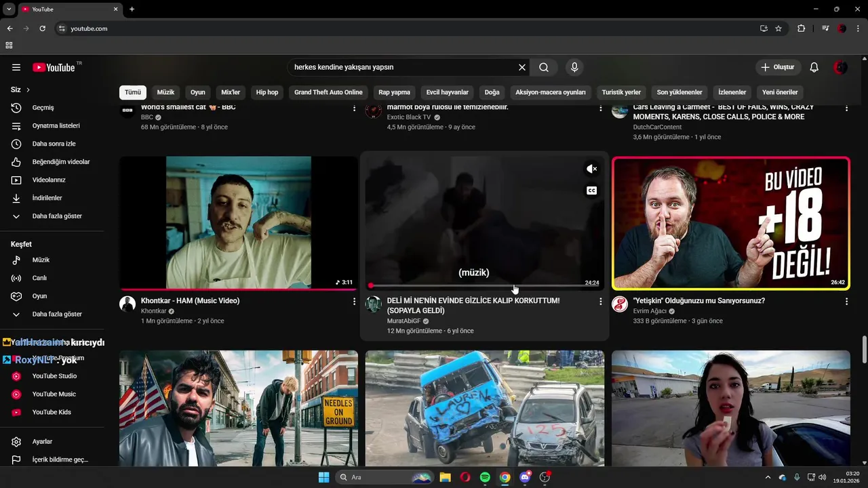Open "Yetişkin" Olduğunuzu mu Sanıyorsunuz? title

(698, 301)
